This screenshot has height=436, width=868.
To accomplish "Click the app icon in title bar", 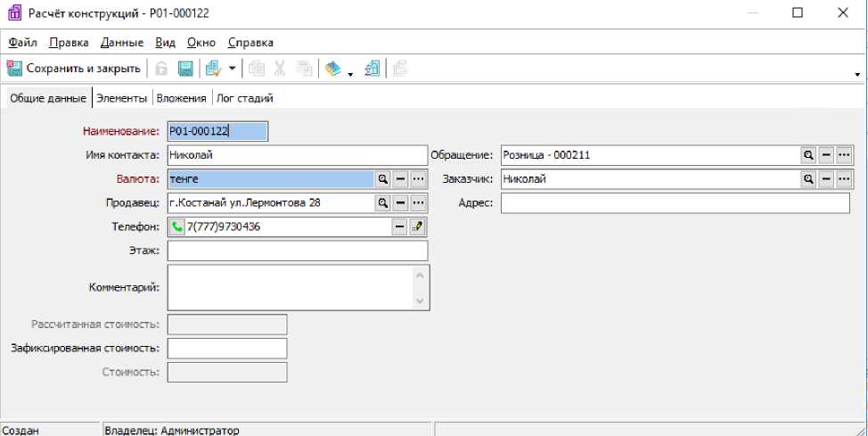I will click(15, 12).
